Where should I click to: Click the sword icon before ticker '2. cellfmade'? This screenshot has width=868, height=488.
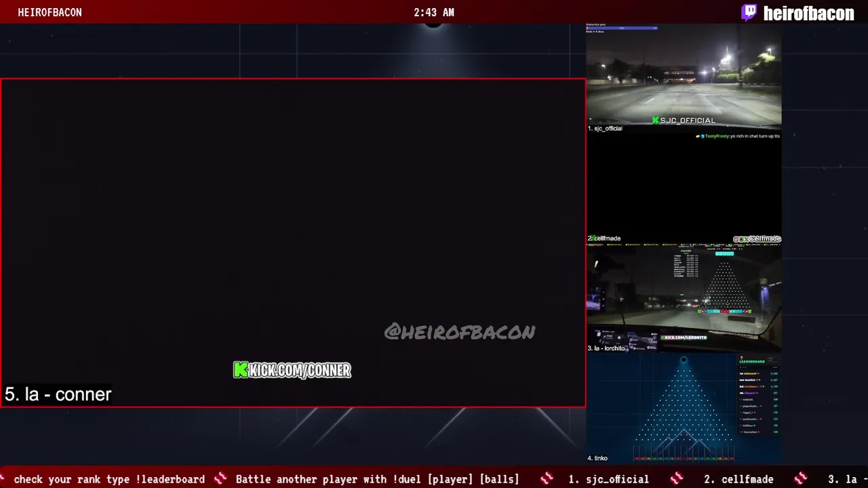tap(677, 479)
